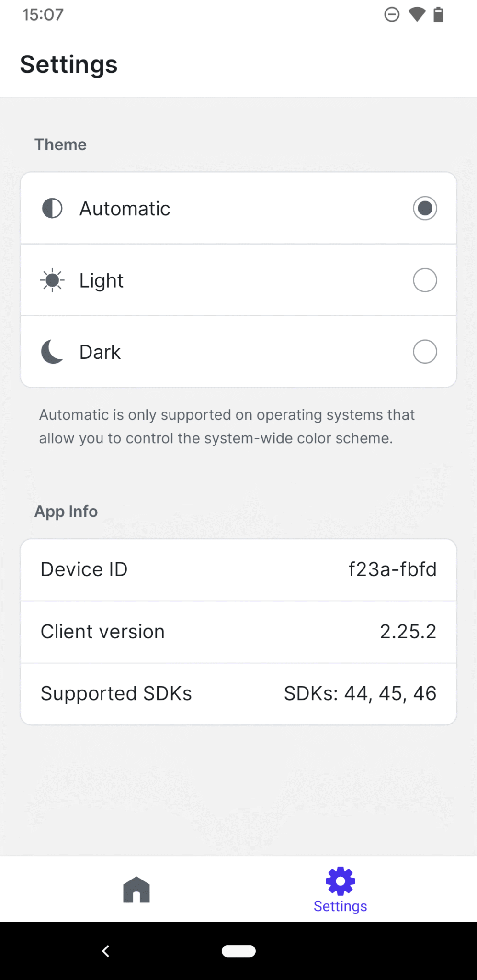Select the Client version entry
Viewport: 477px width, 980px height.
click(238, 632)
